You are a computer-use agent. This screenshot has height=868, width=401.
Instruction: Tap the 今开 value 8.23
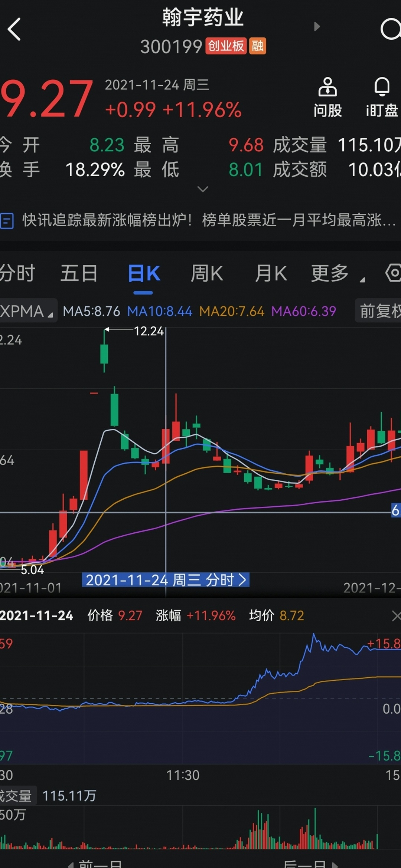tap(107, 145)
